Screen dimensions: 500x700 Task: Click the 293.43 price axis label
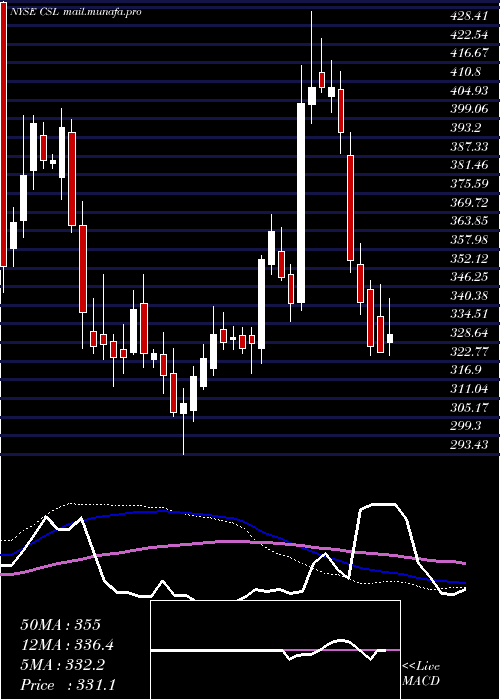coord(469,445)
